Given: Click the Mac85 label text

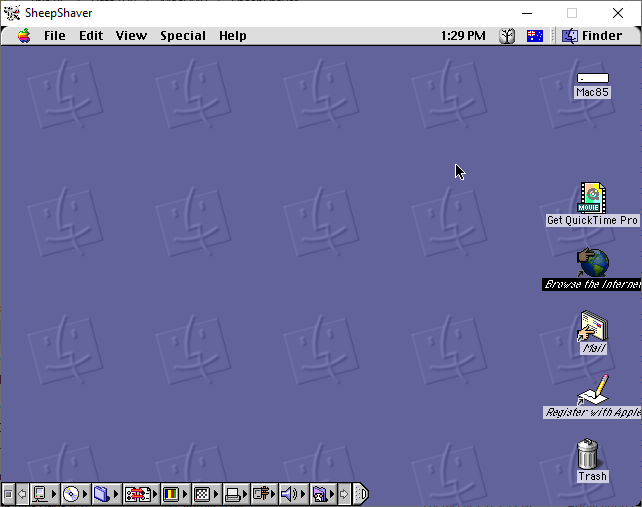Looking at the screenshot, I should pos(592,92).
